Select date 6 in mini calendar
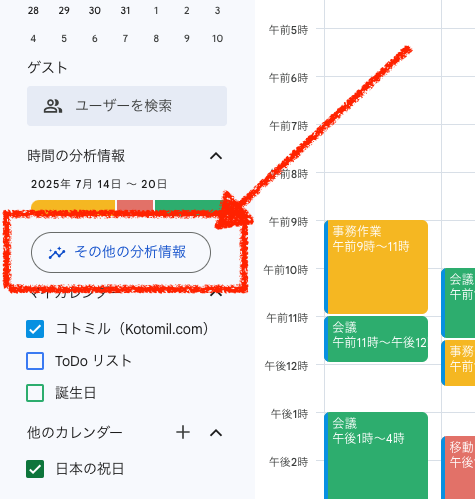The image size is (475, 499). [x=95, y=39]
